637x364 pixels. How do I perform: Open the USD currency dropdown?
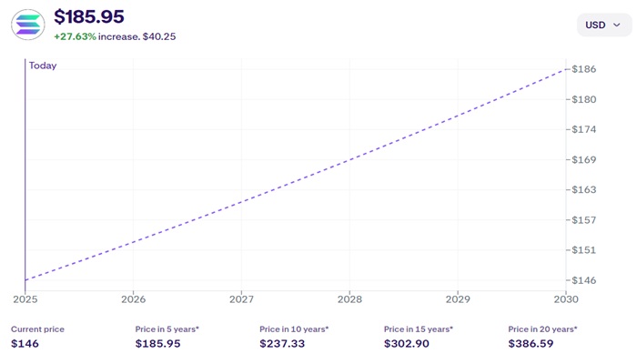(603, 25)
